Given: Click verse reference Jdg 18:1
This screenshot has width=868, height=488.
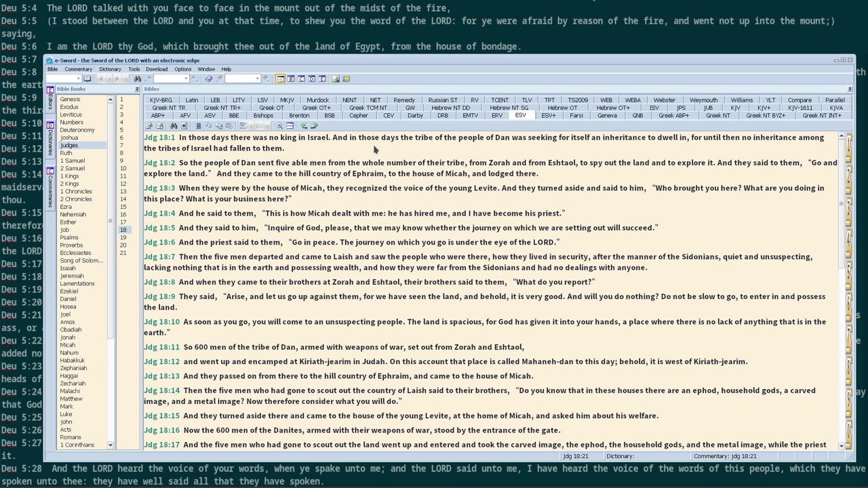Looking at the screenshot, I should 159,138.
